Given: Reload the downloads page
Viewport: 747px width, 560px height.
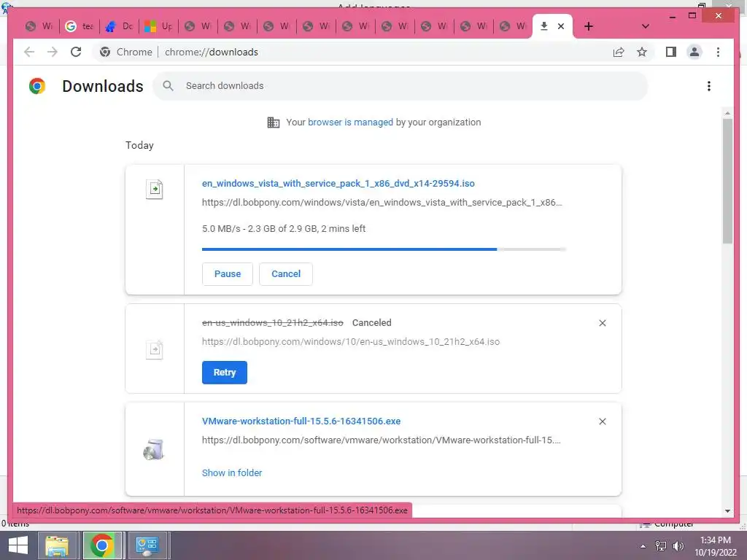Looking at the screenshot, I should (x=76, y=52).
